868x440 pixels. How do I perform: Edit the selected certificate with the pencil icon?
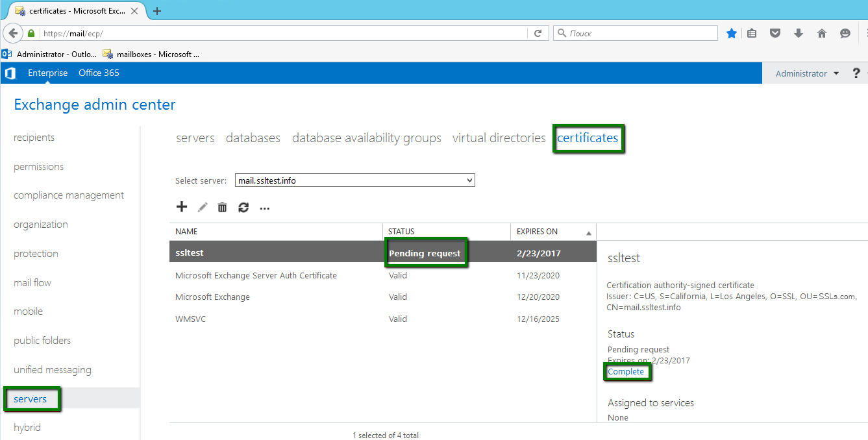pyautogui.click(x=203, y=207)
